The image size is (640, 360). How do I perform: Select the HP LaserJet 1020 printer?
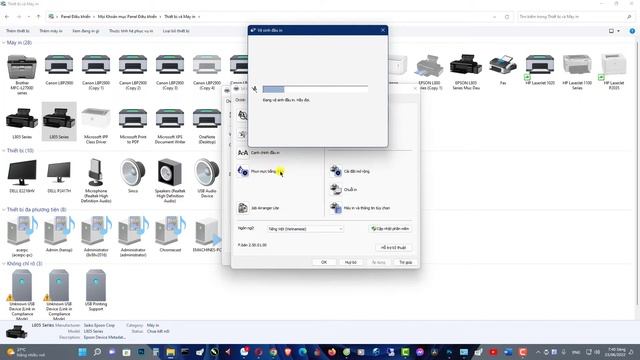click(x=540, y=69)
